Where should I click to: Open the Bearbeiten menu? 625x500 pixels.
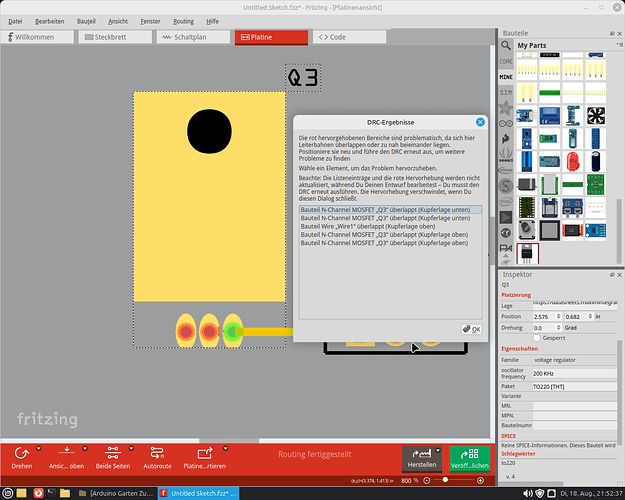(x=49, y=21)
